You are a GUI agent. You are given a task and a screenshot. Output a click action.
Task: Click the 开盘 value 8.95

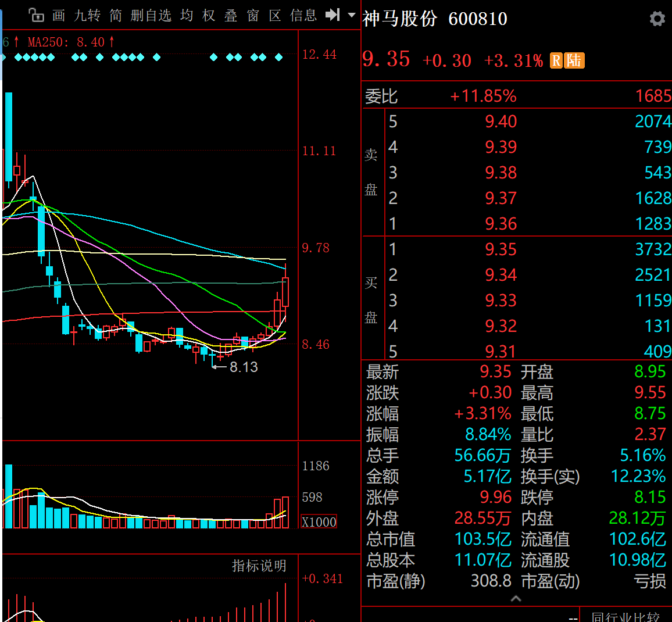tap(650, 371)
